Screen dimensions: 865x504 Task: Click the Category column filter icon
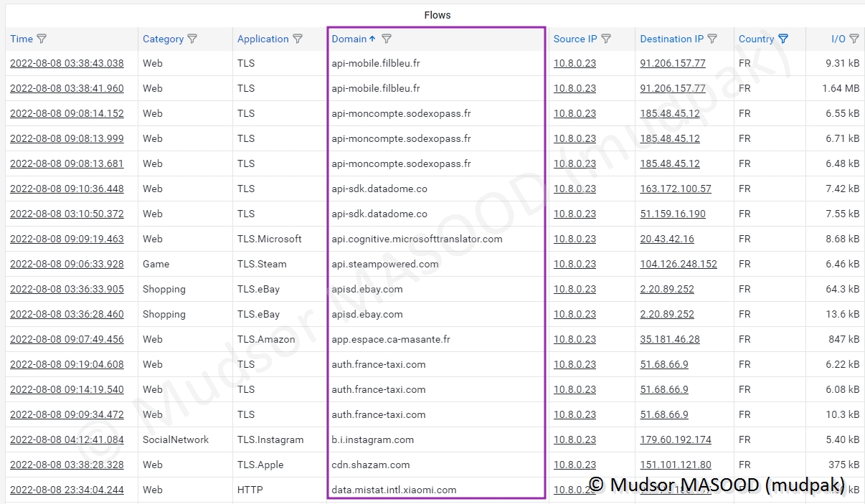192,39
